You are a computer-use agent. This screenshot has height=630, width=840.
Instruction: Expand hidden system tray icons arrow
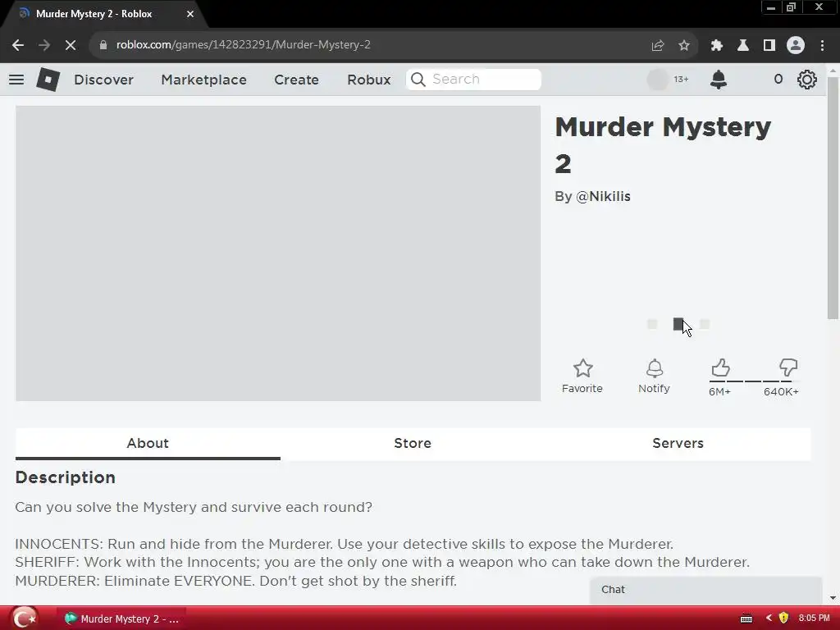coord(769,619)
